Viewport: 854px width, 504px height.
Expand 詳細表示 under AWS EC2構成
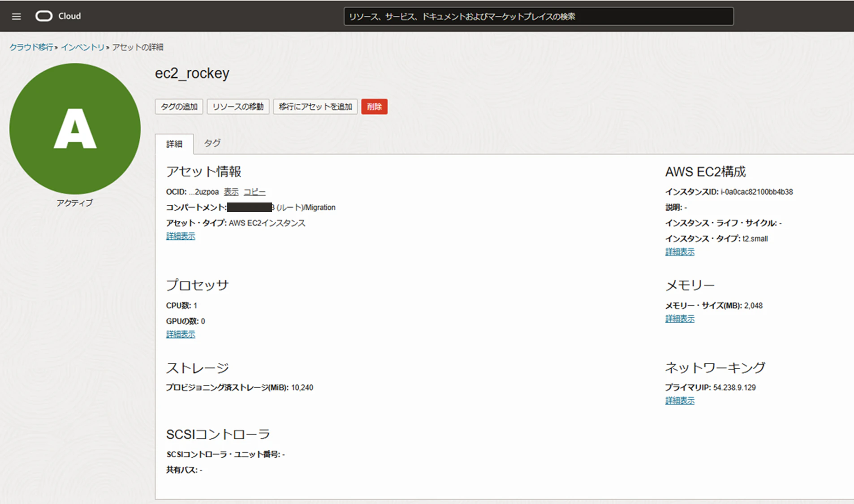click(x=680, y=252)
